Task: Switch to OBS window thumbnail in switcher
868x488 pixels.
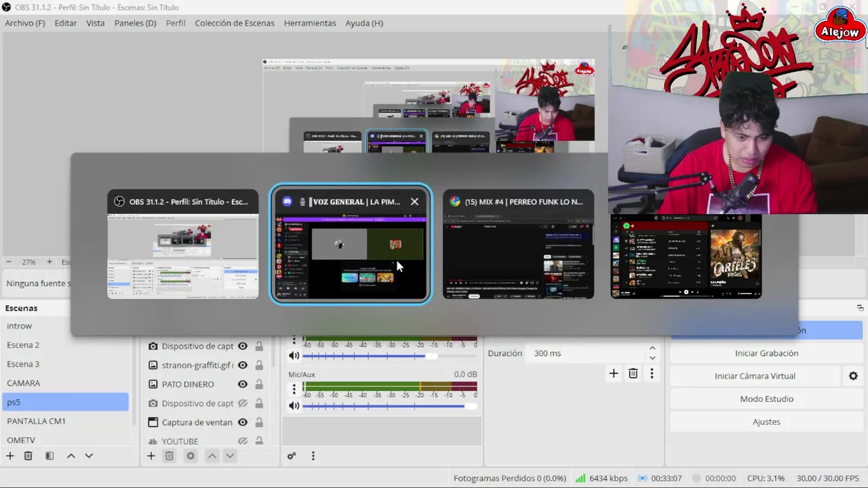Action: click(x=183, y=243)
